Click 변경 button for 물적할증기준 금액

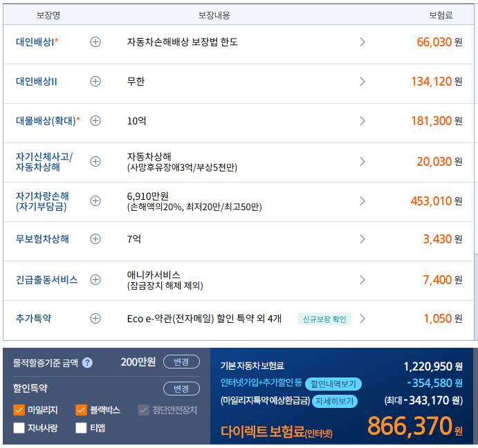[x=181, y=362]
